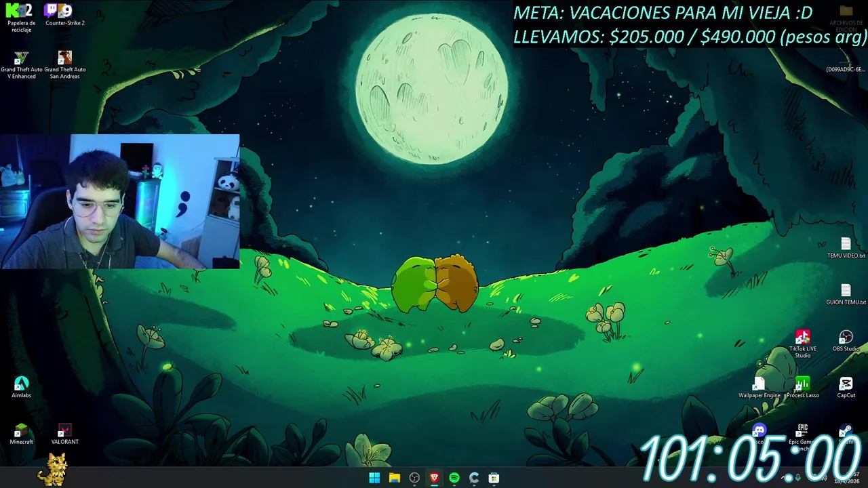Switch to Brave browser on the taskbar

pyautogui.click(x=434, y=478)
